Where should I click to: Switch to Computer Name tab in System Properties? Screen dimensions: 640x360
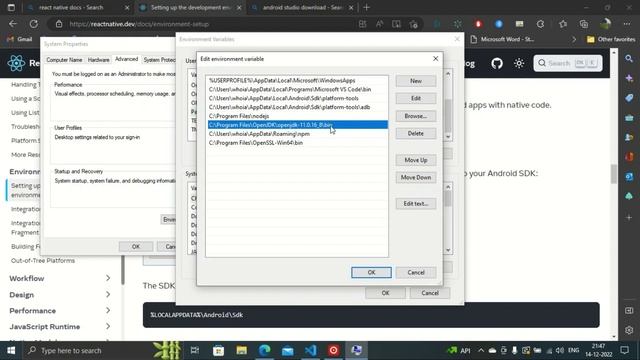point(64,60)
